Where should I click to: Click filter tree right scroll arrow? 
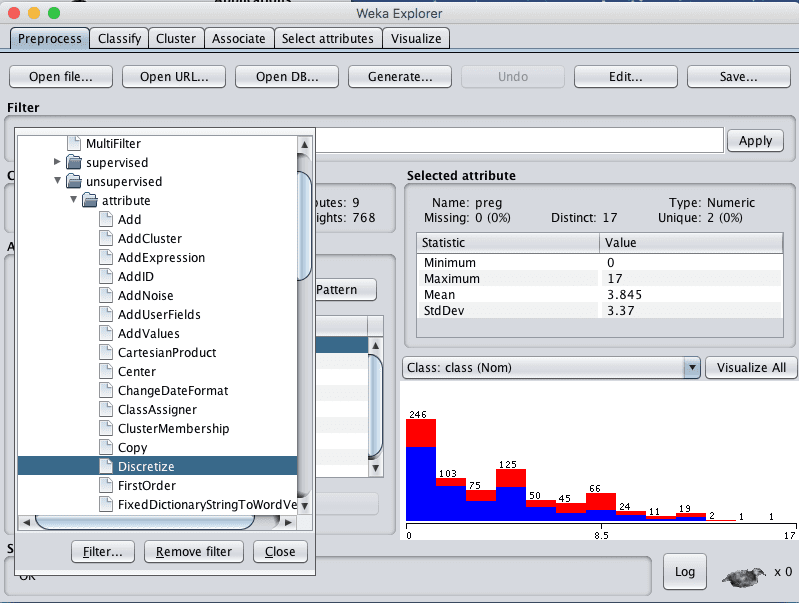click(x=288, y=522)
